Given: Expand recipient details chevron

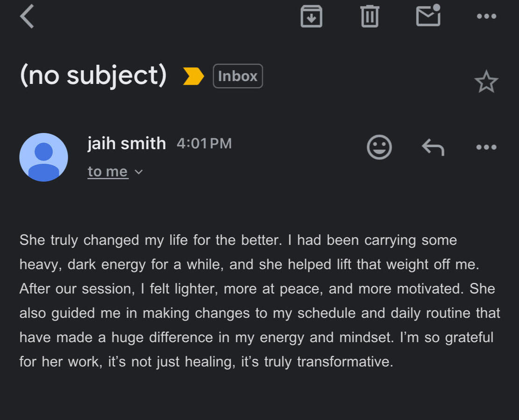Looking at the screenshot, I should (138, 172).
